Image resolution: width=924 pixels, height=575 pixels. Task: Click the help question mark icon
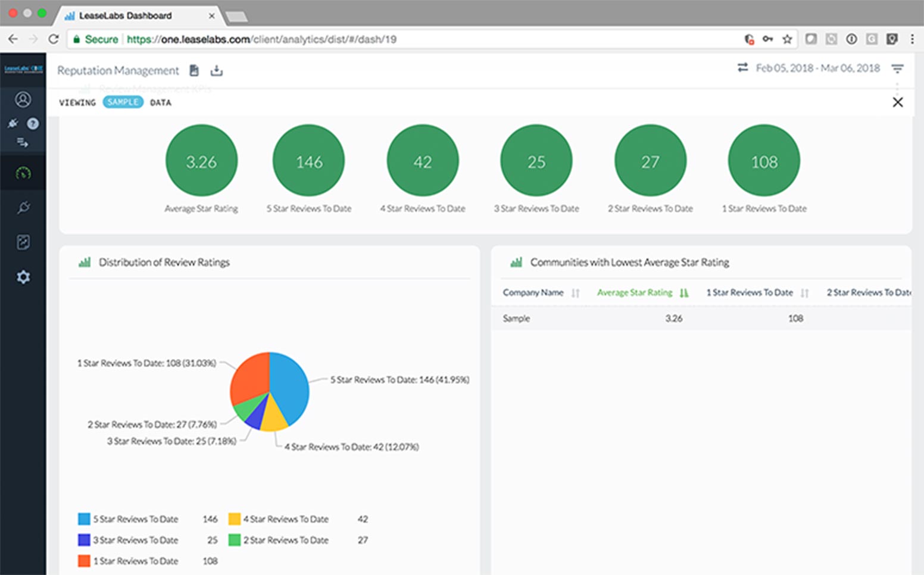(x=33, y=124)
